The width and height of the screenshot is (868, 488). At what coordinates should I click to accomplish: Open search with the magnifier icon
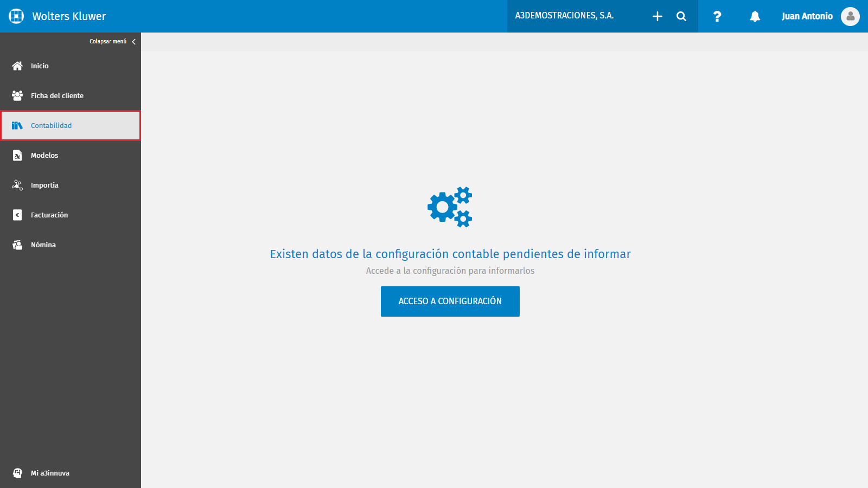pyautogui.click(x=681, y=16)
